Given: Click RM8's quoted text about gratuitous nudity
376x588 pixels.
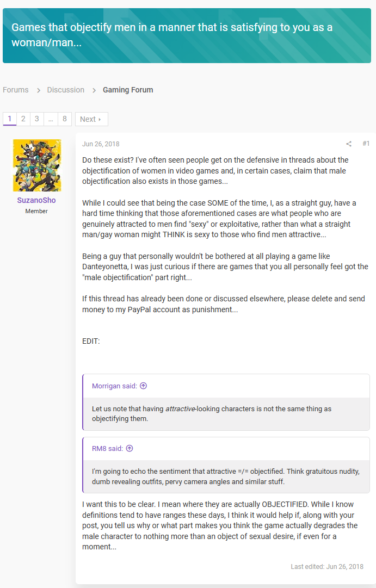Looking at the screenshot, I should click(225, 476).
